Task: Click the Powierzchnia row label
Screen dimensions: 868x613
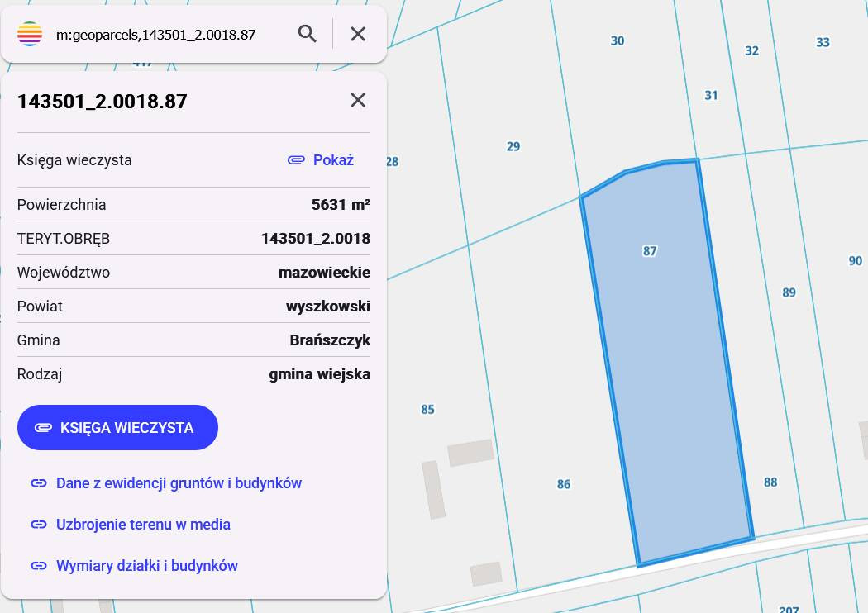Action: coord(61,205)
